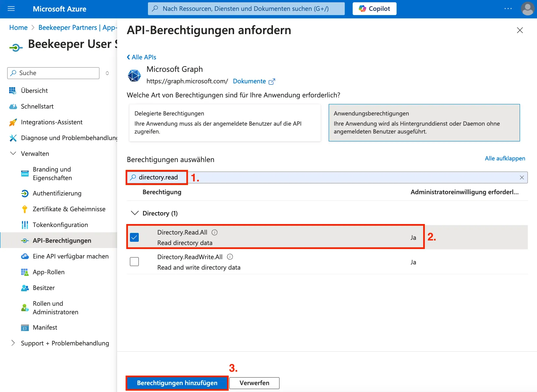This screenshot has height=392, width=537.
Task: Open the more options ellipsis in header
Action: click(508, 9)
